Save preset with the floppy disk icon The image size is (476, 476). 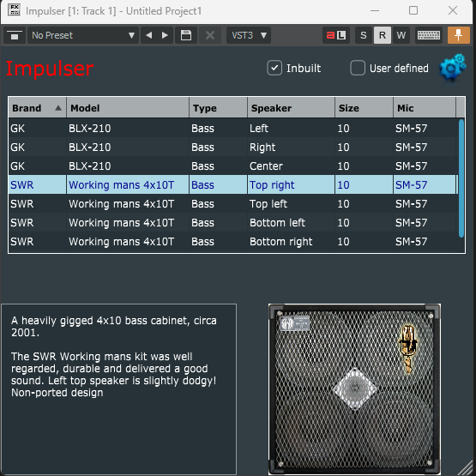(x=186, y=35)
